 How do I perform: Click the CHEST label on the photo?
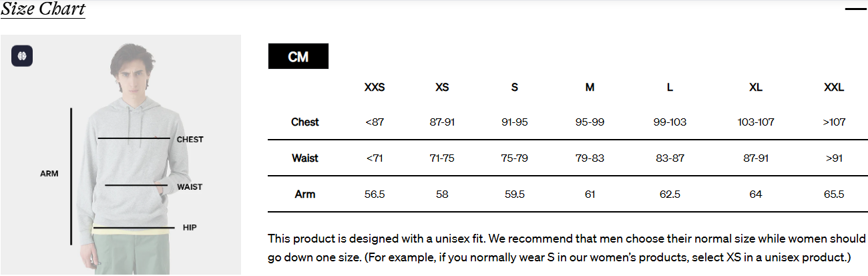[x=190, y=140]
